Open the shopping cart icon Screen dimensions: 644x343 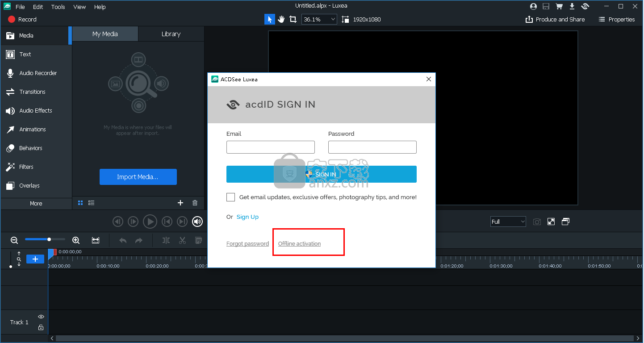pyautogui.click(x=559, y=6)
